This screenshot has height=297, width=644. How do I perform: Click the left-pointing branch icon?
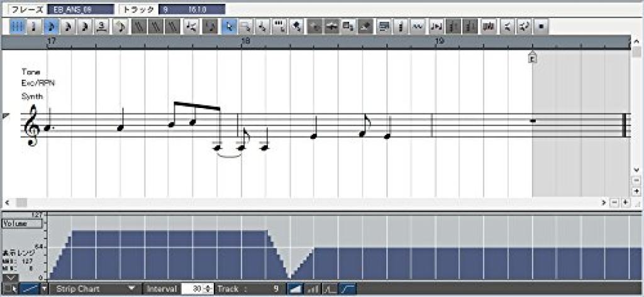coord(508,26)
